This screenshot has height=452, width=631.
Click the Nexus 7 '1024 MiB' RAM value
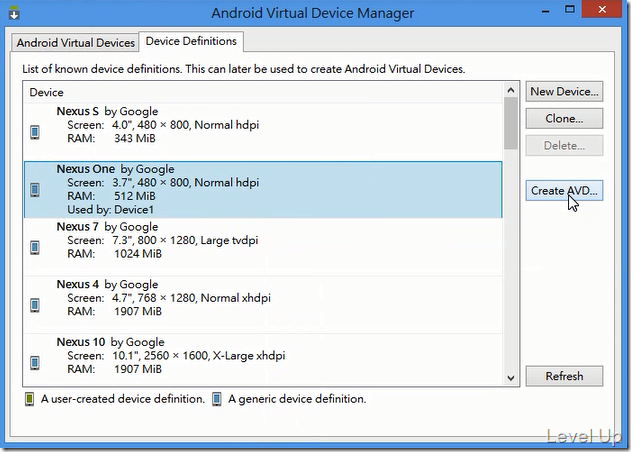(x=138, y=254)
